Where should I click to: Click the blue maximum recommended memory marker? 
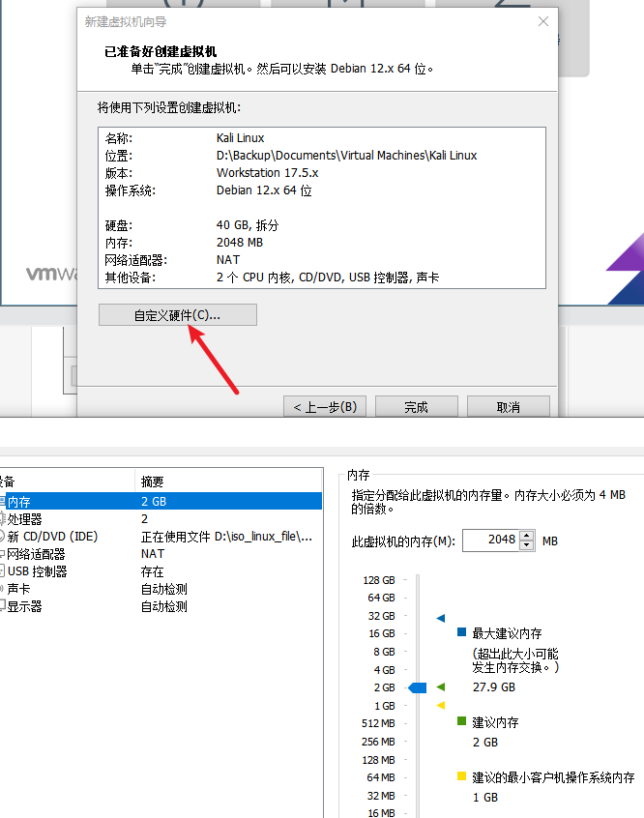tap(441, 617)
